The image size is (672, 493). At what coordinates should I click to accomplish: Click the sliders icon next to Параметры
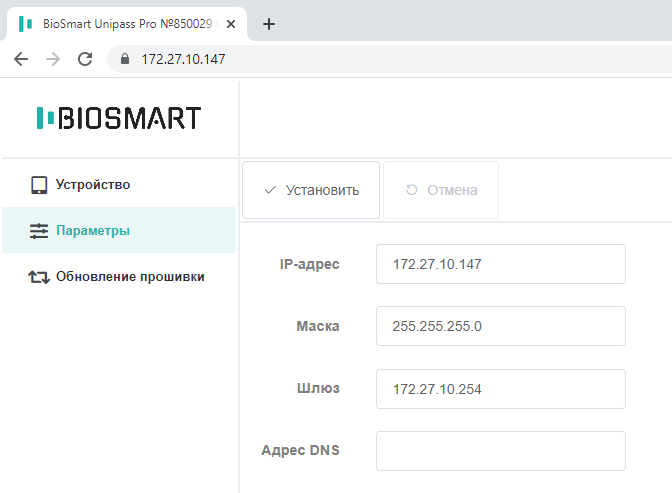39,231
